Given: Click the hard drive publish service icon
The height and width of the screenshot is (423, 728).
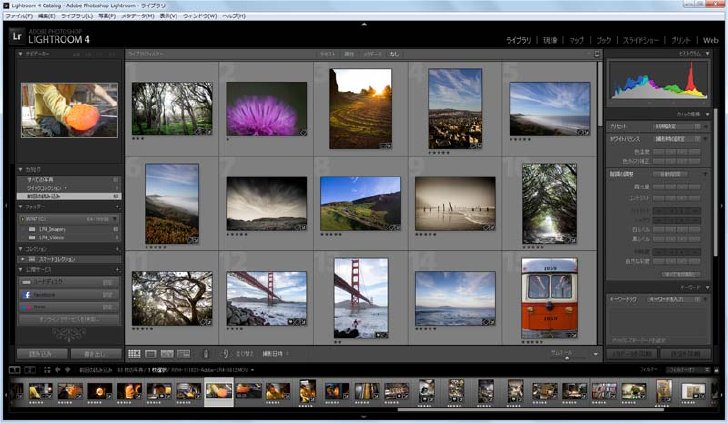Looking at the screenshot, I should tap(26, 282).
